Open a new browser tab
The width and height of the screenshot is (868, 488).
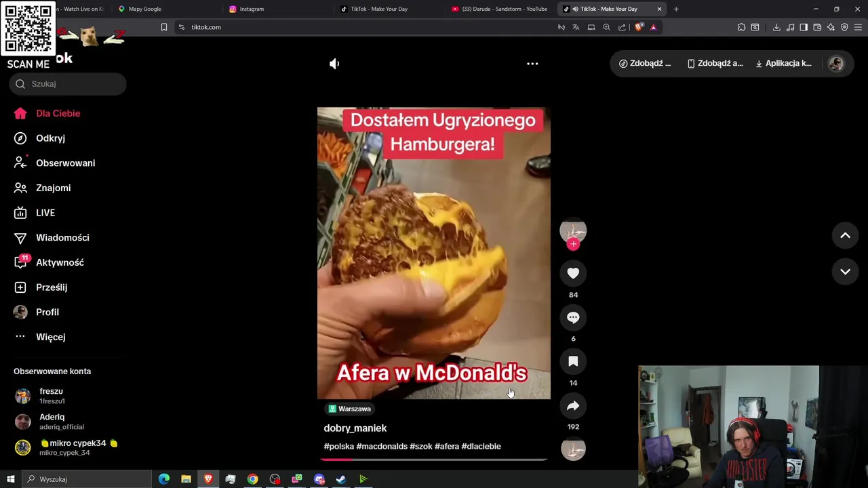pyautogui.click(x=676, y=9)
